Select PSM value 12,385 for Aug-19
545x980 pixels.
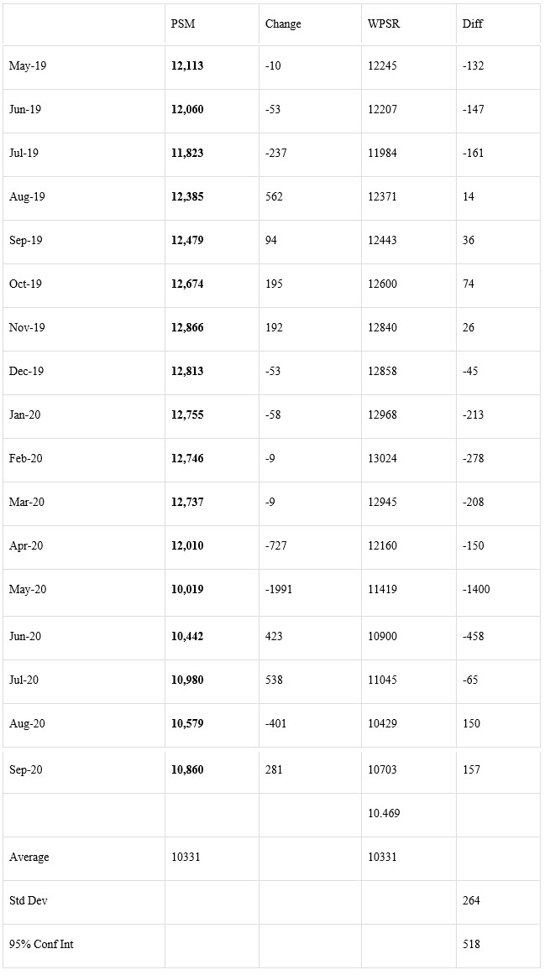pos(187,196)
